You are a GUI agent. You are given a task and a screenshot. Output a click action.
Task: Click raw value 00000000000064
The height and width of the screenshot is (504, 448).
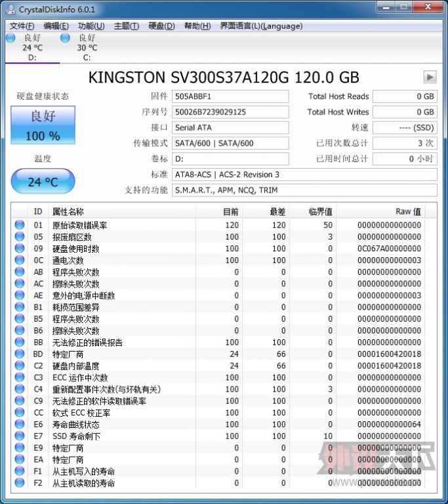[389, 425]
